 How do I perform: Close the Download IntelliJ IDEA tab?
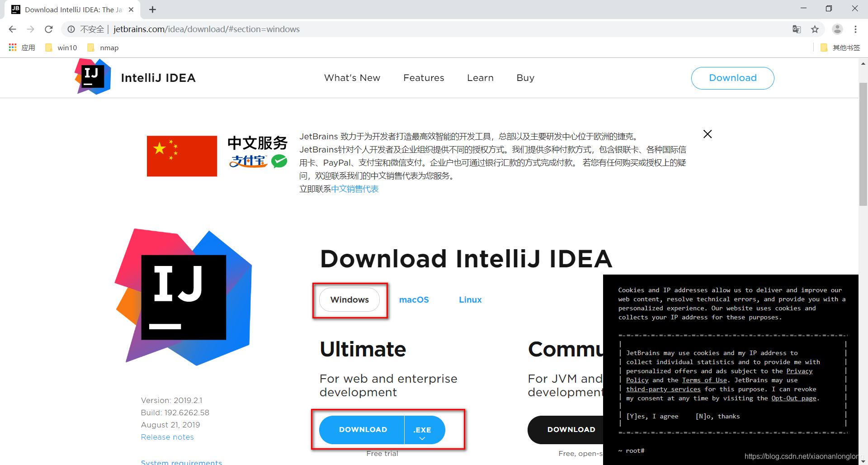(x=131, y=9)
